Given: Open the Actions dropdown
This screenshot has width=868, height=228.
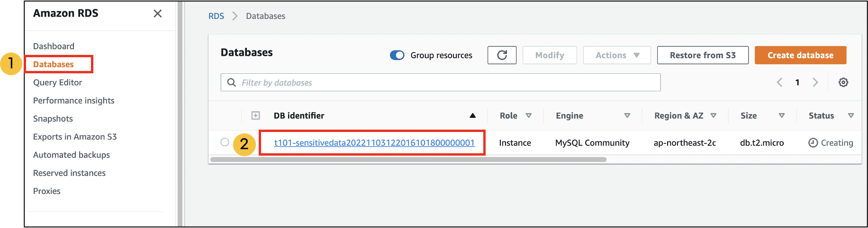Looking at the screenshot, I should tap(617, 55).
